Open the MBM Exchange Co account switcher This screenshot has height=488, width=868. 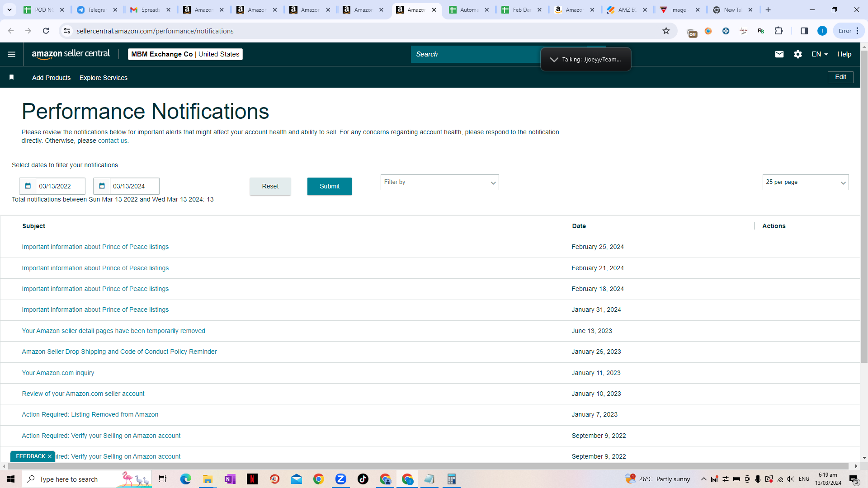click(x=185, y=54)
